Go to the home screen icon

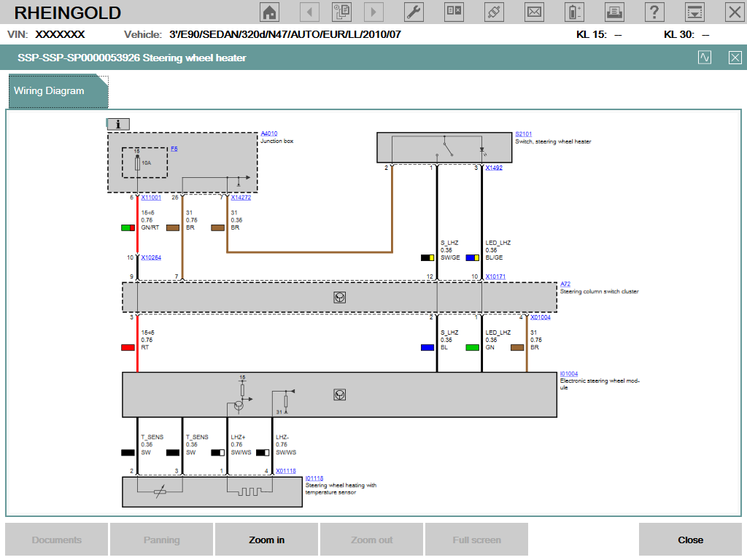tap(270, 12)
